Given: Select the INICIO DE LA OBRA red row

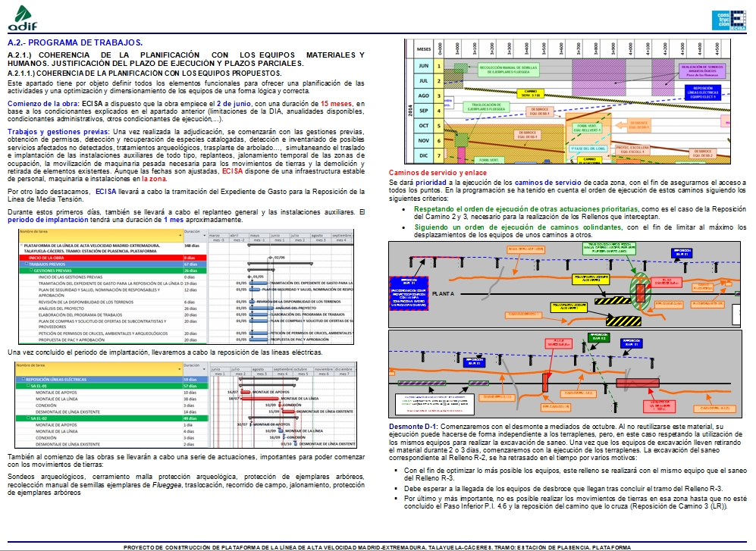Looking at the screenshot, I should click(x=113, y=258).
